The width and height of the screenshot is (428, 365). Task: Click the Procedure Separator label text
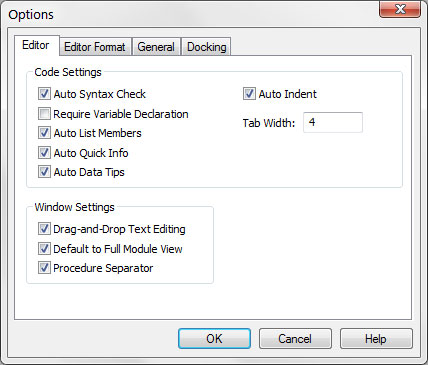click(103, 268)
